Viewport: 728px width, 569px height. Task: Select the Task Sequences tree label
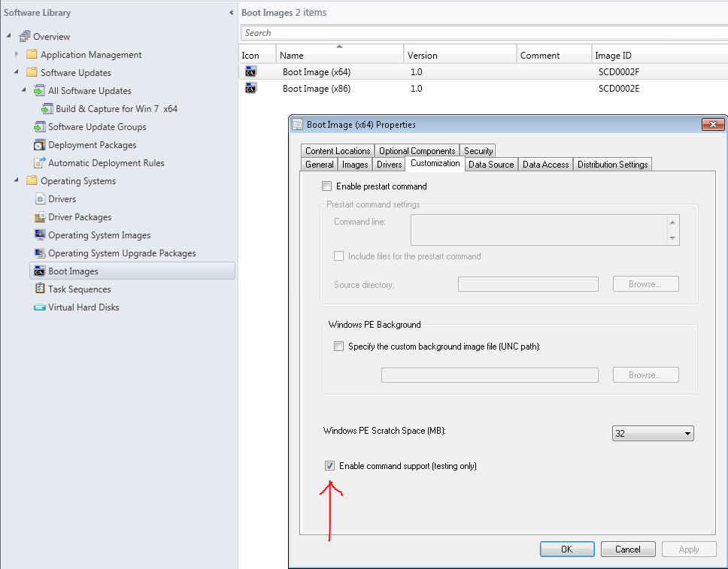point(80,289)
